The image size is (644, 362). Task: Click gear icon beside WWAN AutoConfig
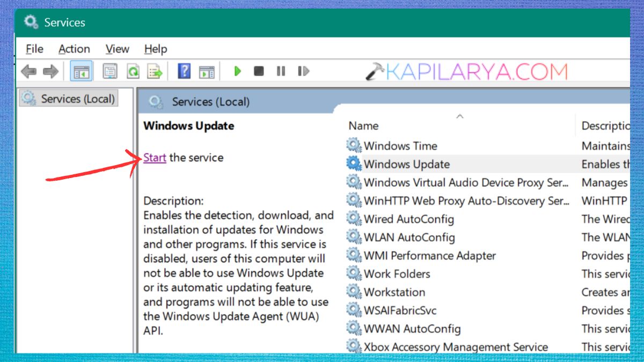[354, 328]
